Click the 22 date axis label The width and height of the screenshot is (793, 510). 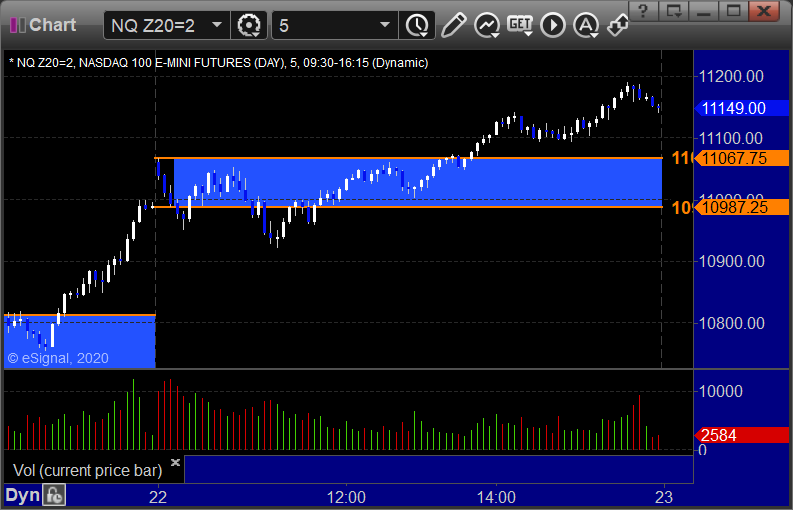158,497
